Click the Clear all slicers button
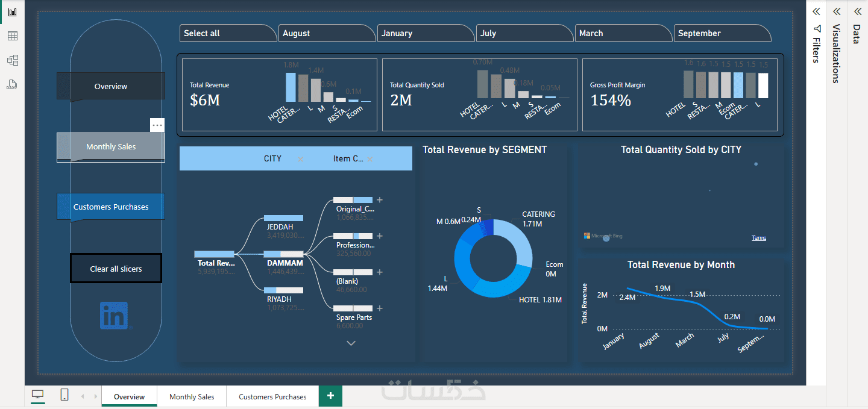868x409 pixels. [x=116, y=269]
